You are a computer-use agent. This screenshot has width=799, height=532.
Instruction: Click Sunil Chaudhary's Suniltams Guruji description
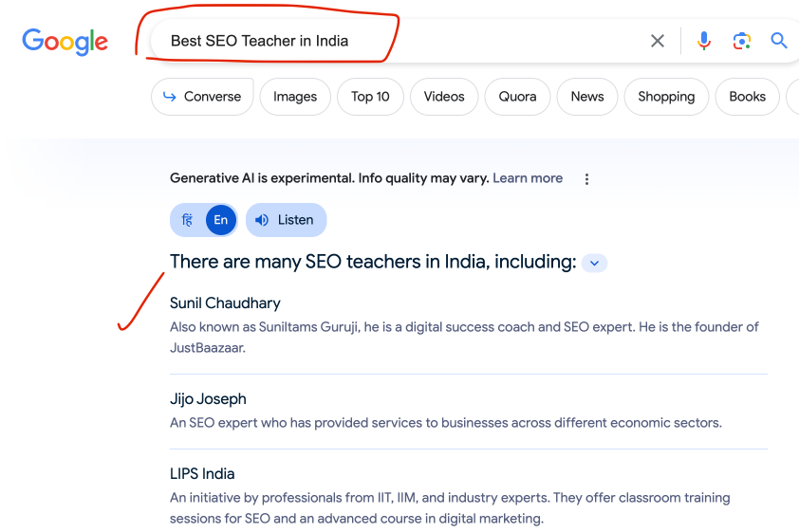coord(464,337)
